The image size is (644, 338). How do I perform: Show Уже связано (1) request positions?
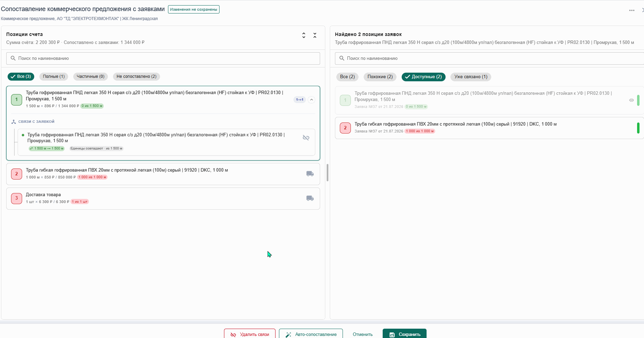pos(471,77)
